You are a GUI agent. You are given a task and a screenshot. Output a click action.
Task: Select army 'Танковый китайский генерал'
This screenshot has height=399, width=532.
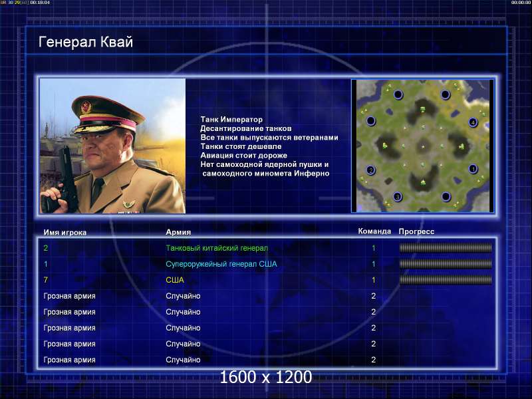217,248
